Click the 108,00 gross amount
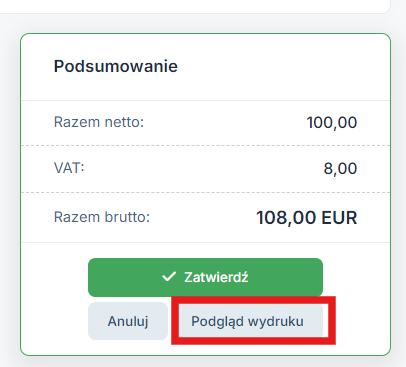Viewport: 406px width, 367px height. click(286, 218)
